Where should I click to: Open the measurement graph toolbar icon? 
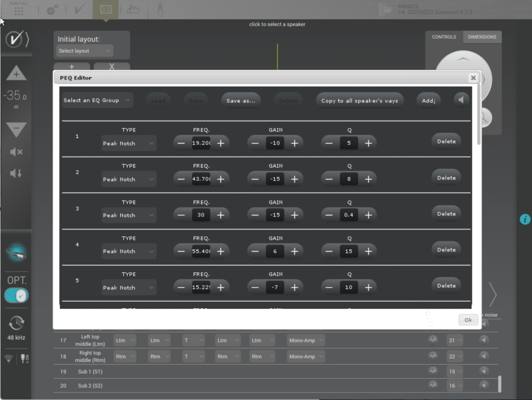[x=133, y=10]
